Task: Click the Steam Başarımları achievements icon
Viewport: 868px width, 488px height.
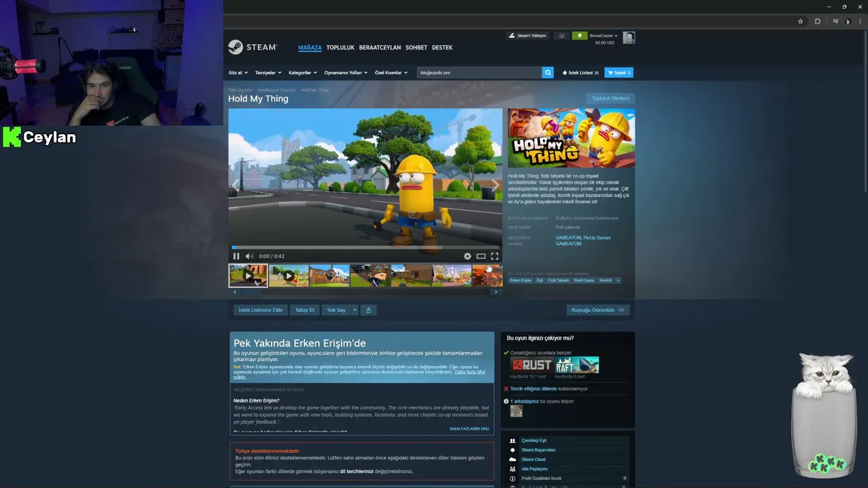Action: click(513, 450)
